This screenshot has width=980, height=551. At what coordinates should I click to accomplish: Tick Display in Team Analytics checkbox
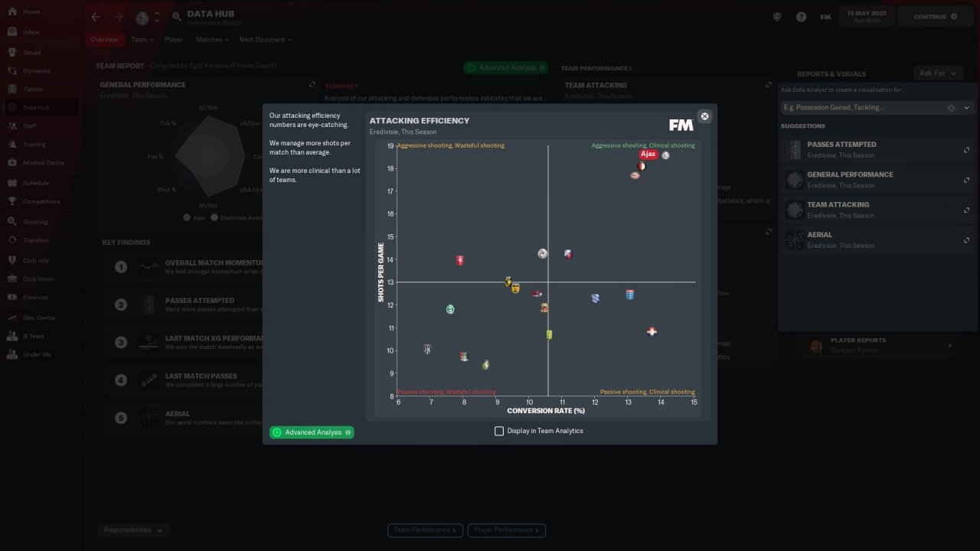click(x=499, y=431)
